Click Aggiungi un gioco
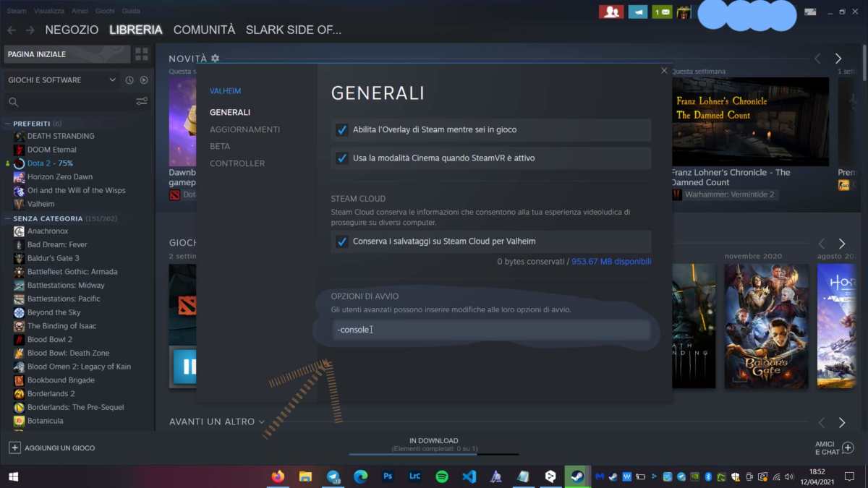The height and width of the screenshot is (488, 868). coord(59,448)
